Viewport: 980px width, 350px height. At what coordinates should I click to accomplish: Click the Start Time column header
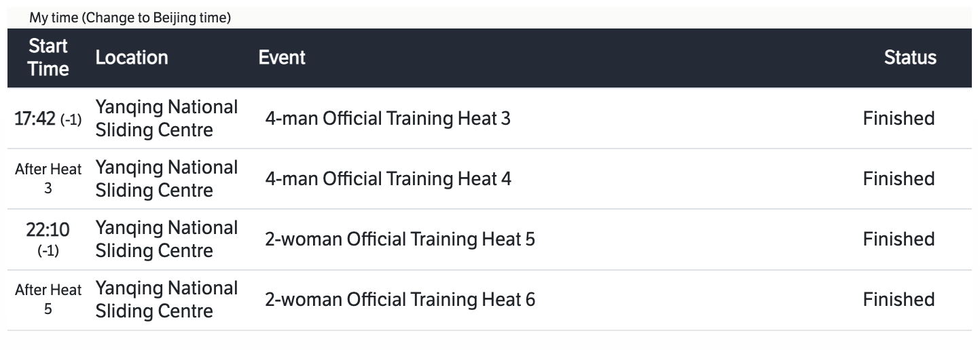tap(48, 58)
